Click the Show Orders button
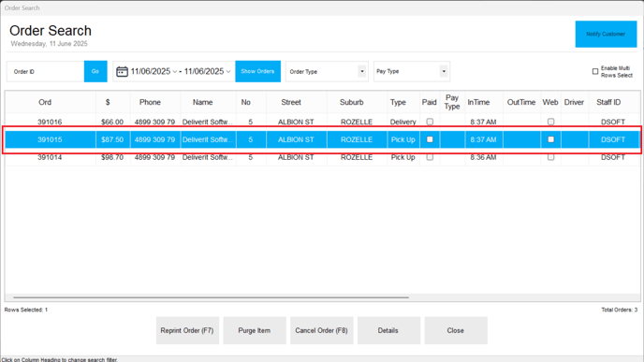This screenshot has width=644, height=362. click(257, 71)
